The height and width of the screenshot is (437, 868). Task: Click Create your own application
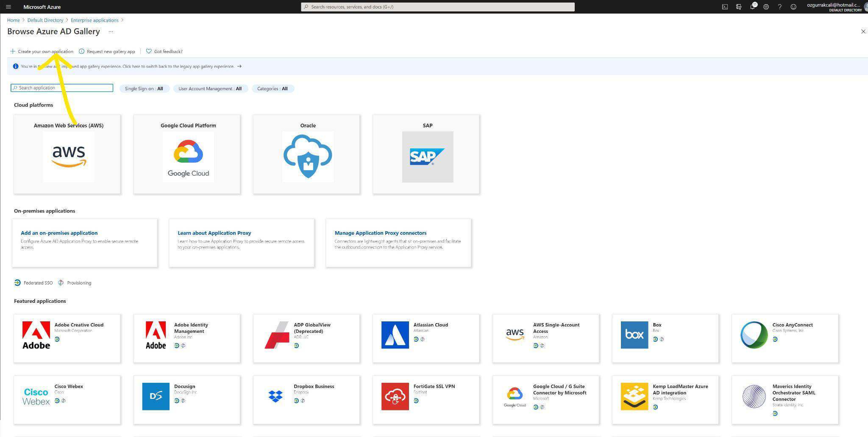point(42,51)
